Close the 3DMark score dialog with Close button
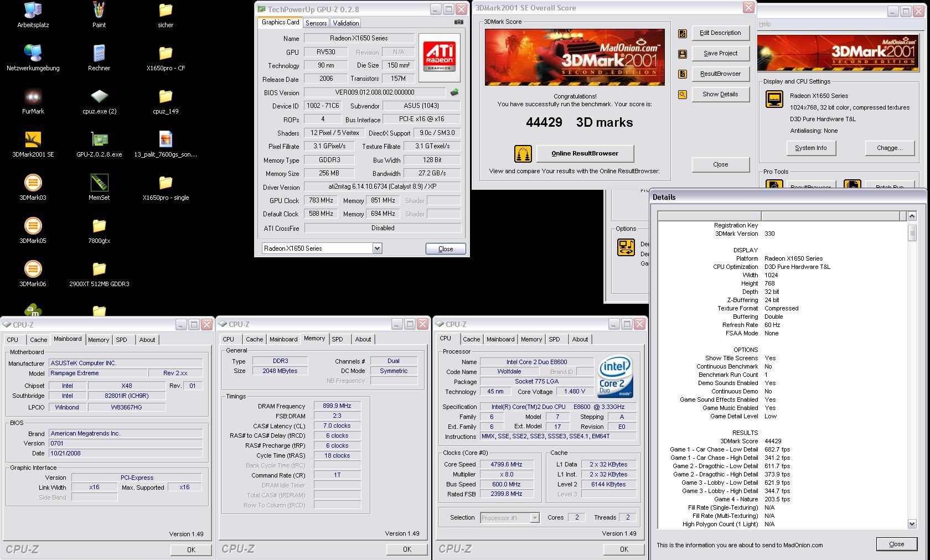 [x=720, y=164]
